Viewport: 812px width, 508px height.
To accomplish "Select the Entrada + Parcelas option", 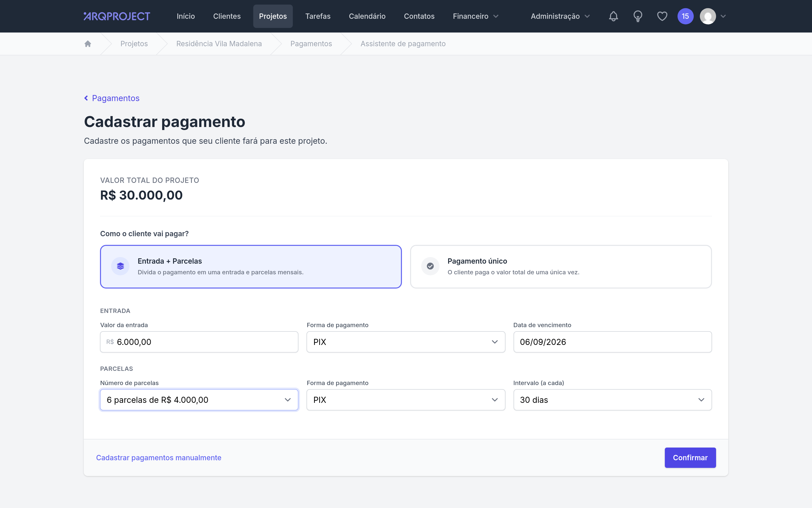I will click(251, 266).
